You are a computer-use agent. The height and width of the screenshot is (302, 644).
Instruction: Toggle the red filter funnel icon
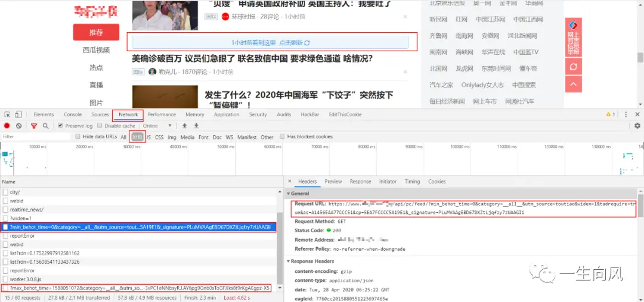point(34,126)
